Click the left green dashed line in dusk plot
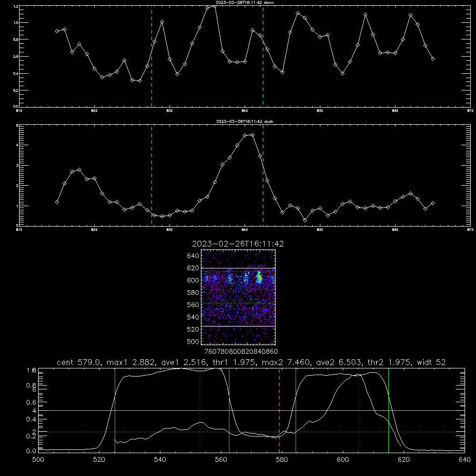This screenshot has height=476, width=476. coord(151,175)
